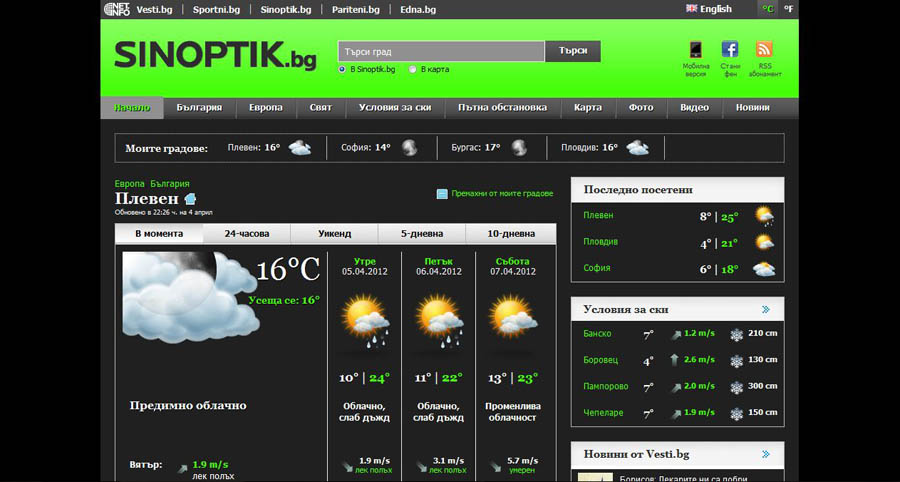Click wind arrow icon in Боровец ski row

point(674,360)
